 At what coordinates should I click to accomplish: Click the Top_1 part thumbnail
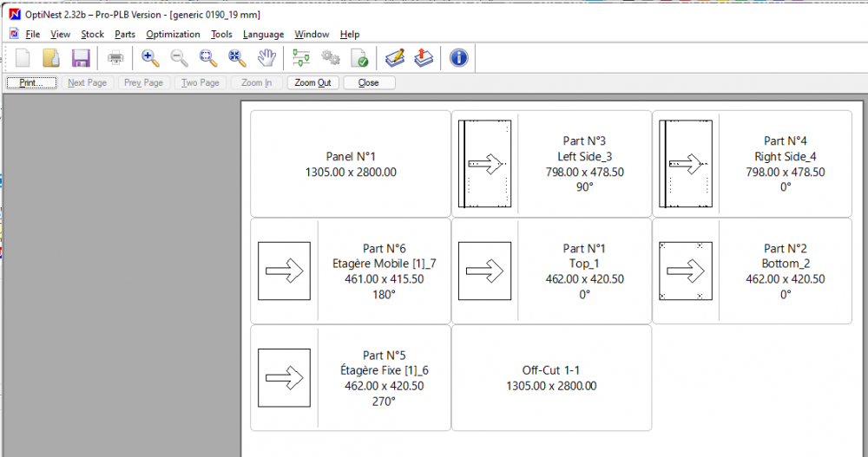pyautogui.click(x=485, y=271)
